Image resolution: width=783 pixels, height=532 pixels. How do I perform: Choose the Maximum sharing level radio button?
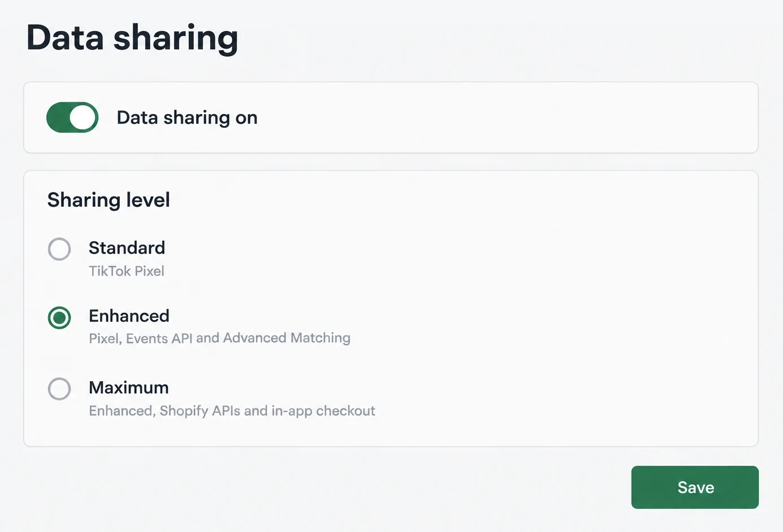(59, 389)
